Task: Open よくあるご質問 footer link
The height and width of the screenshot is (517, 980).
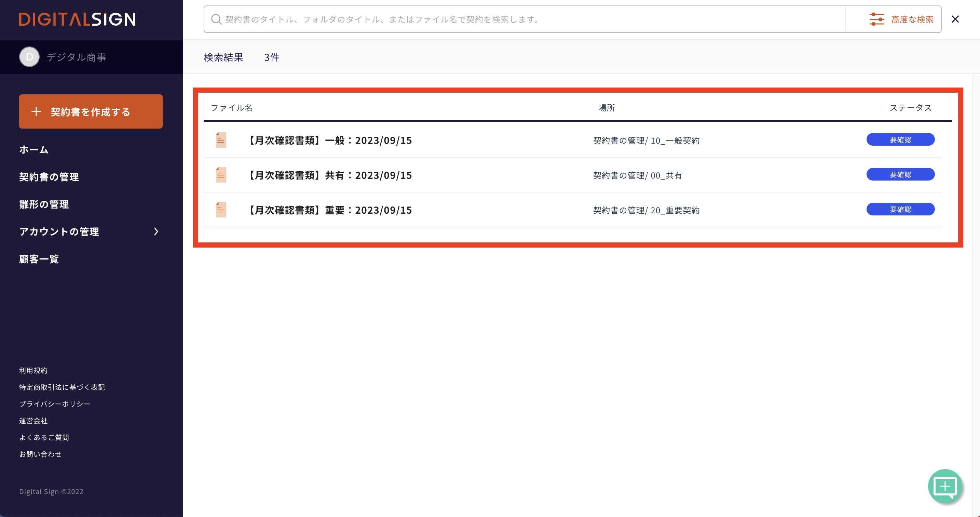Action: (x=44, y=437)
